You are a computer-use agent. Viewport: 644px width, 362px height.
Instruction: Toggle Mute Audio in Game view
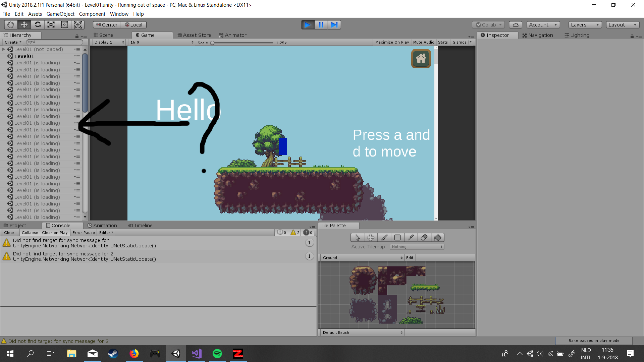[424, 42]
